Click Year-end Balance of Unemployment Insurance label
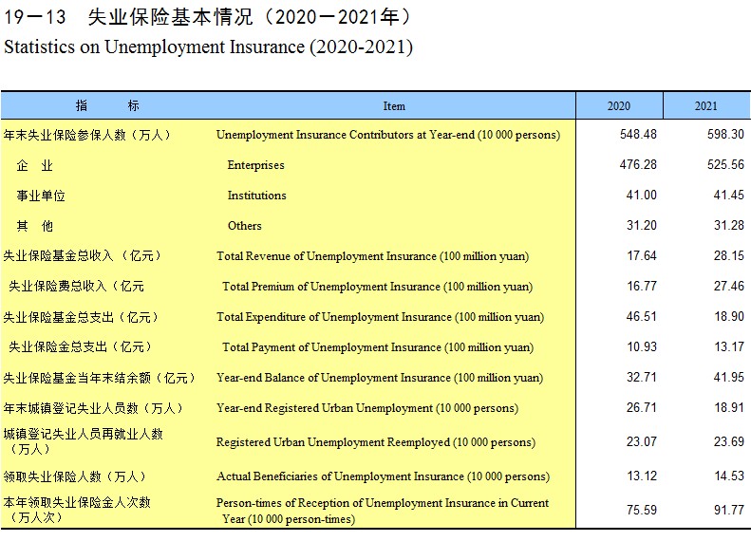 (x=380, y=378)
